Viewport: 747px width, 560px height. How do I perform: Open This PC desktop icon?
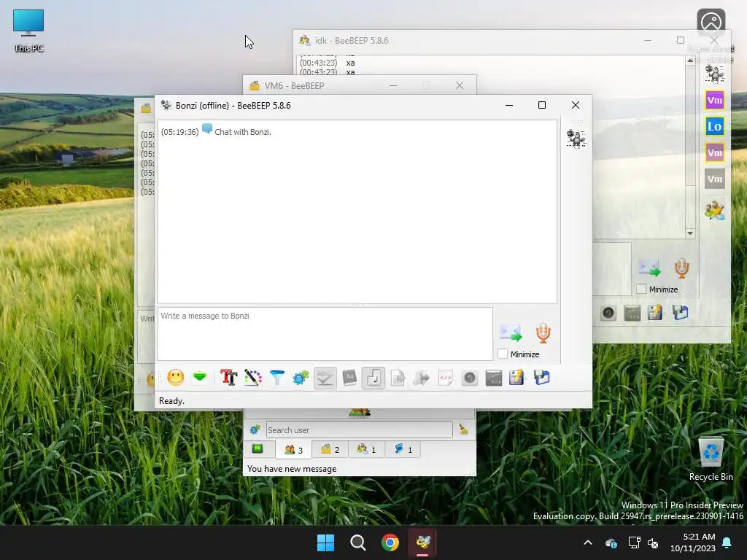tap(28, 31)
